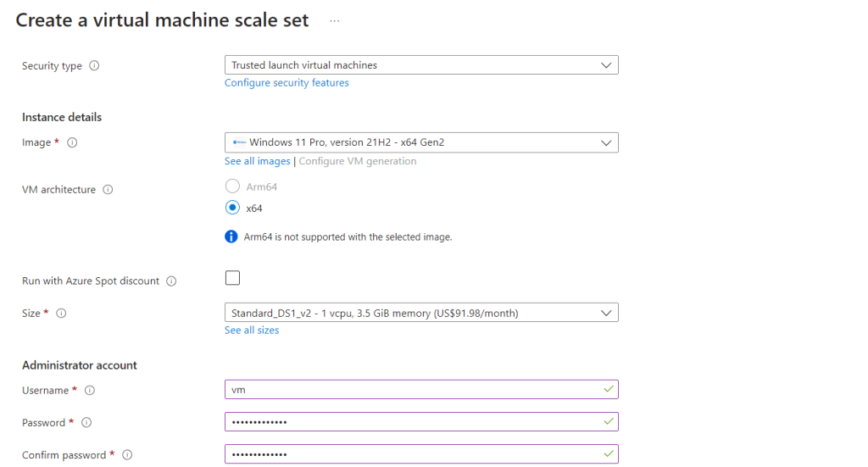868x467 pixels.
Task: Click the Size field info icon
Action: 61,314
